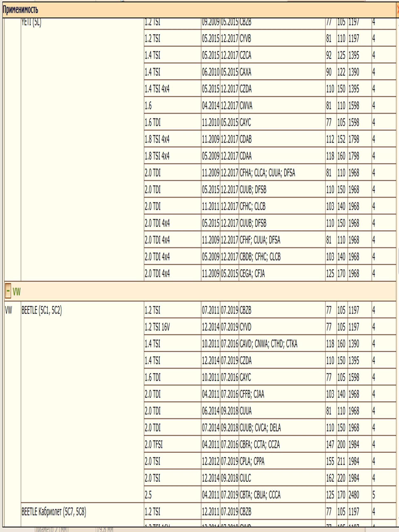Select the CULC engine code cell
399x532 pixels.
point(245,478)
